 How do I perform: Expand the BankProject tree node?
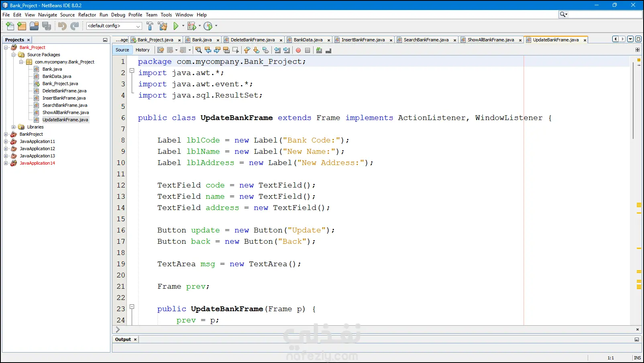coord(6,134)
